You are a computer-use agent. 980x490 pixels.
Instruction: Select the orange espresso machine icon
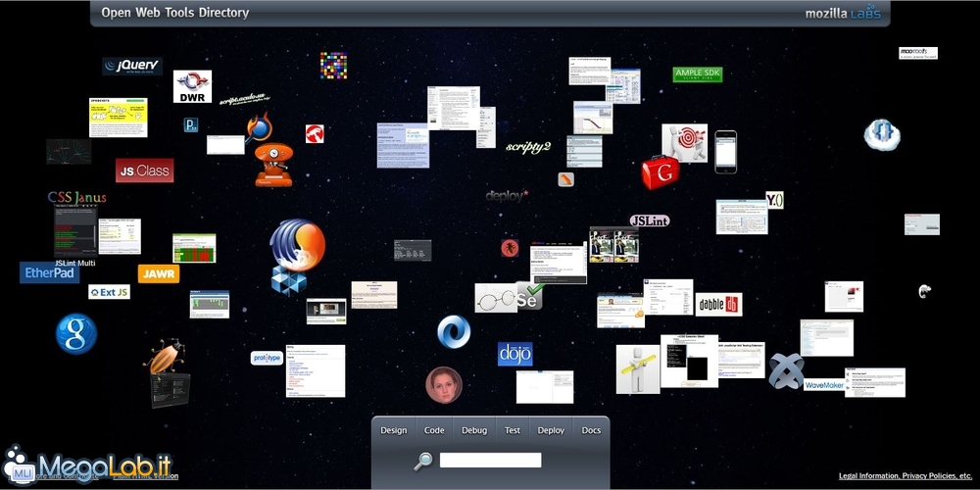coord(273,165)
